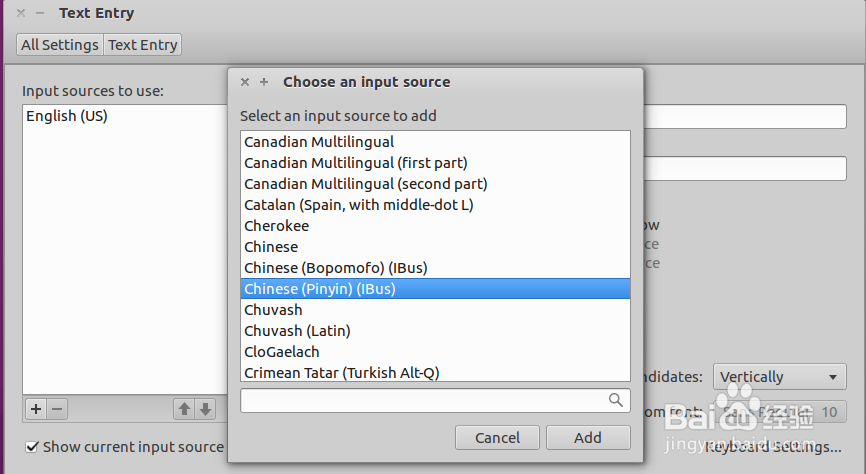866x474 pixels.
Task: Click the Text Entry breadcrumb button
Action: pyautogui.click(x=143, y=45)
